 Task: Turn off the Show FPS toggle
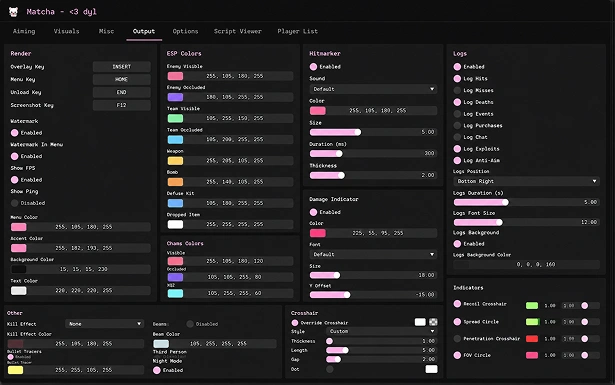(x=15, y=180)
